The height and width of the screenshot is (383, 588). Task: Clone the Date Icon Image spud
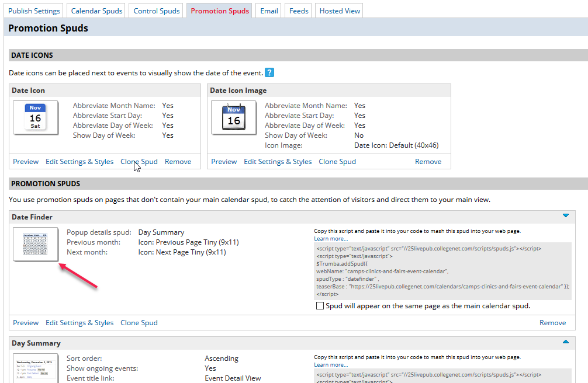pyautogui.click(x=337, y=162)
